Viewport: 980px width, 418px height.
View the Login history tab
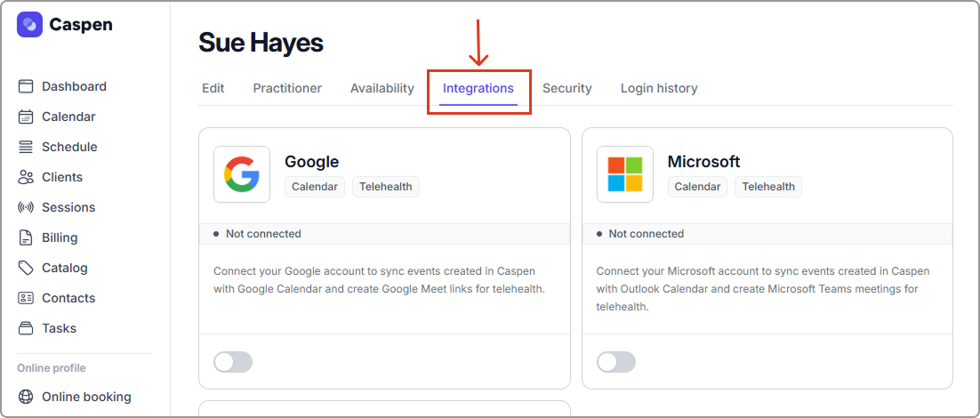coord(659,88)
